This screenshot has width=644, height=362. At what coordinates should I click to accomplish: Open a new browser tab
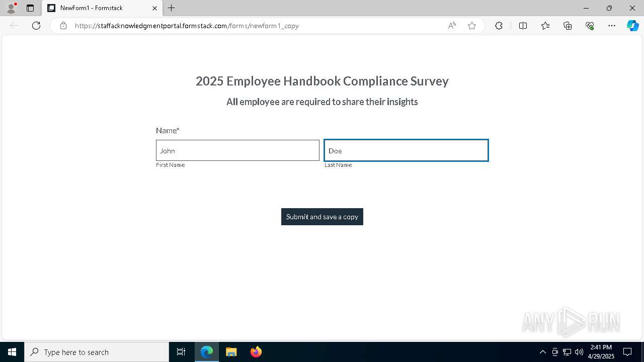(x=172, y=8)
